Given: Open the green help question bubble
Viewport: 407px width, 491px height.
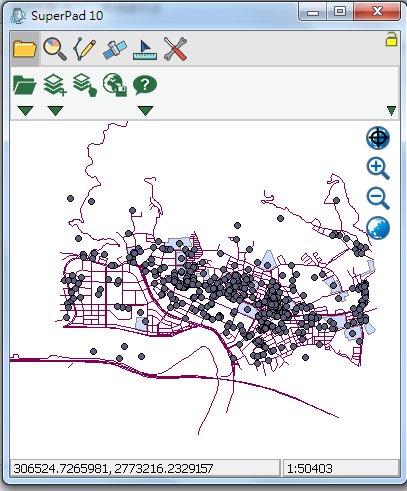Looking at the screenshot, I should (145, 85).
